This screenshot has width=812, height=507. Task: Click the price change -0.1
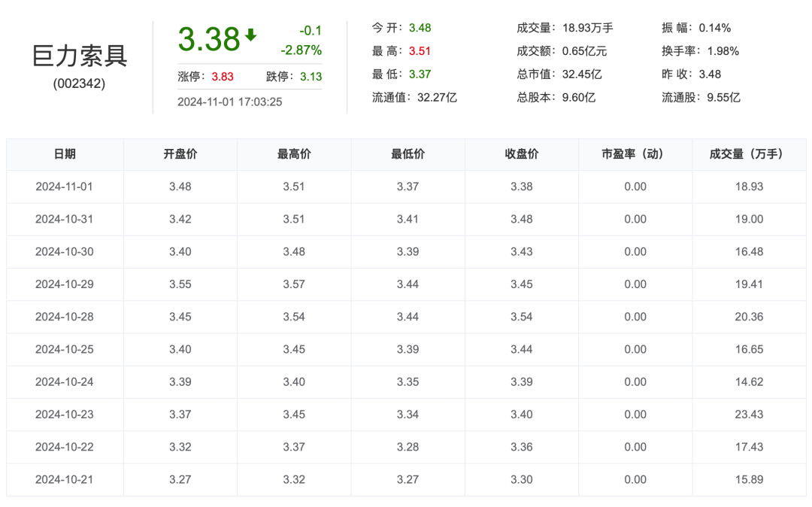coord(311,31)
